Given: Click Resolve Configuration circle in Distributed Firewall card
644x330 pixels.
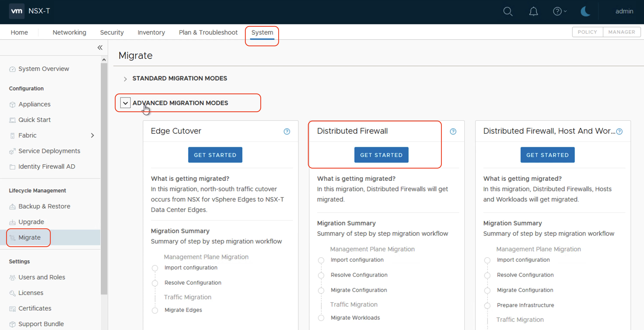Looking at the screenshot, I should pos(321,275).
